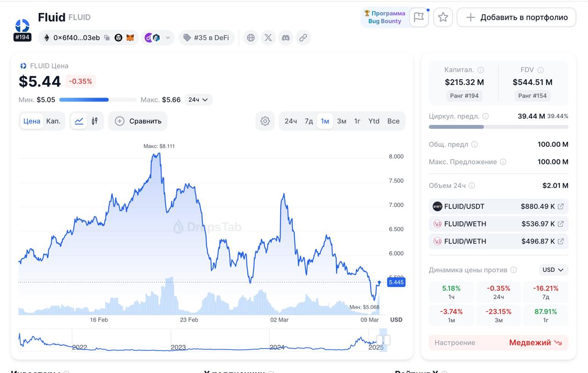Click the Капитал. info icon
The height and width of the screenshot is (373, 588).
(481, 70)
